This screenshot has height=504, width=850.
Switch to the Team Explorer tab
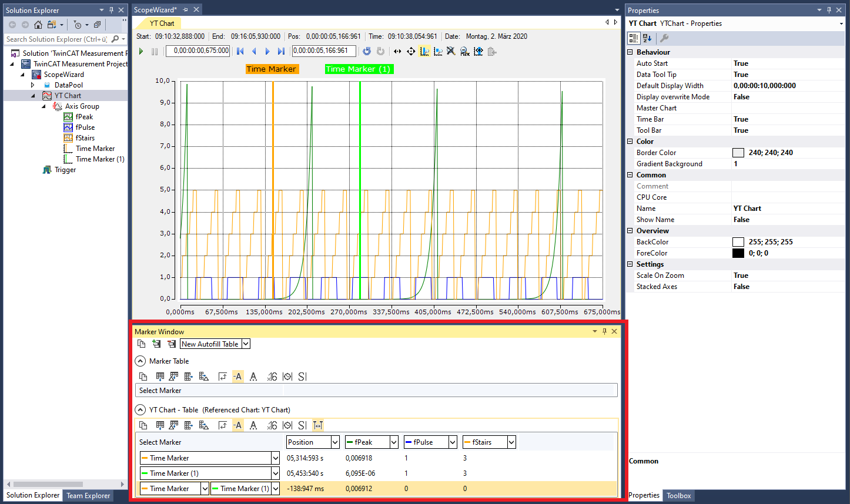click(88, 496)
